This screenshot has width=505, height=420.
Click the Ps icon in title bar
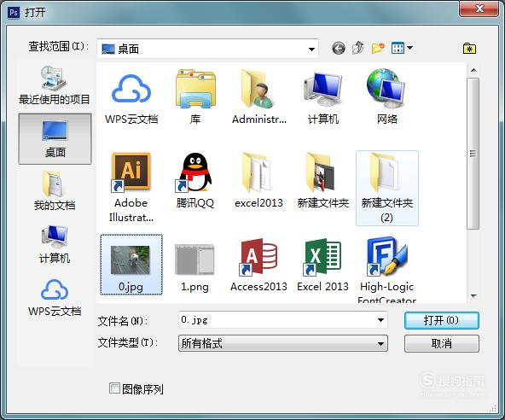click(x=14, y=13)
